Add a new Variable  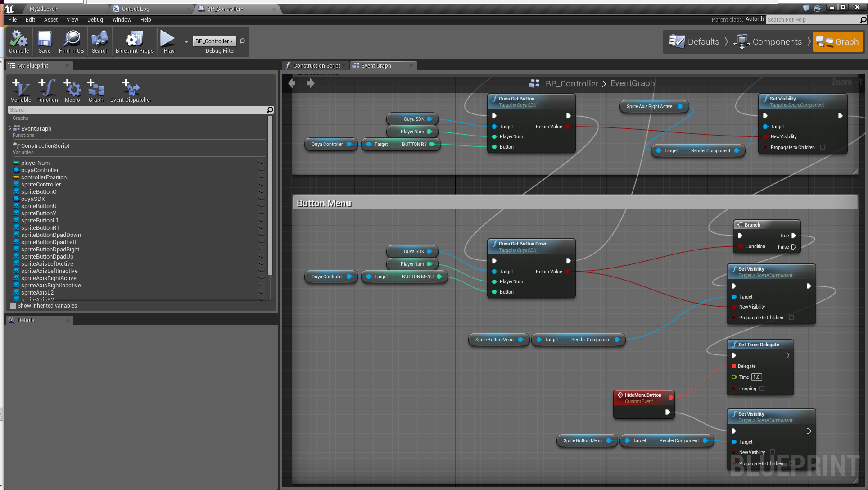[21, 90]
